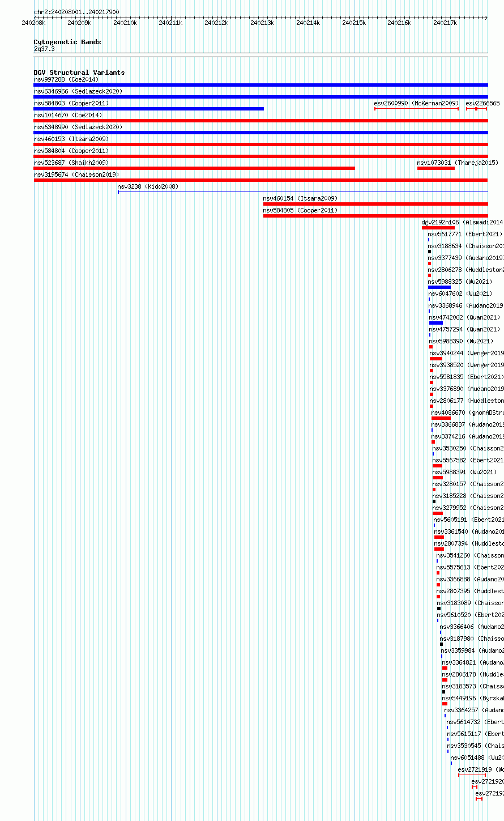Select the nsv4757294 (Quan2021) label

click(x=465, y=329)
